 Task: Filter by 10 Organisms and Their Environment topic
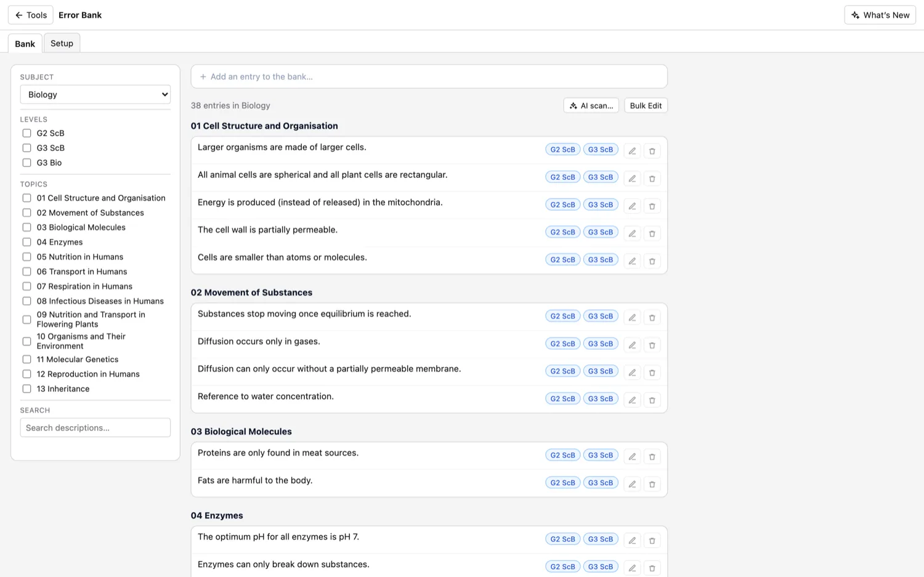26,341
